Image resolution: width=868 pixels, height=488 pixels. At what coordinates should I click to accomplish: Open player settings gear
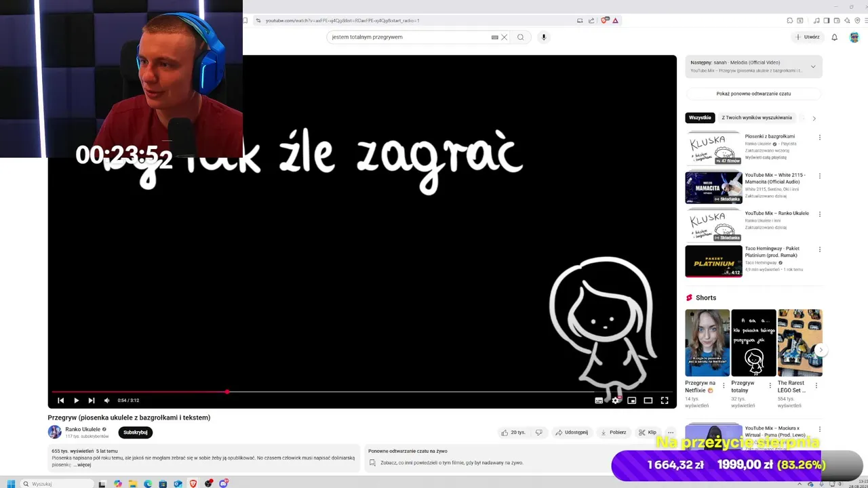coord(615,401)
